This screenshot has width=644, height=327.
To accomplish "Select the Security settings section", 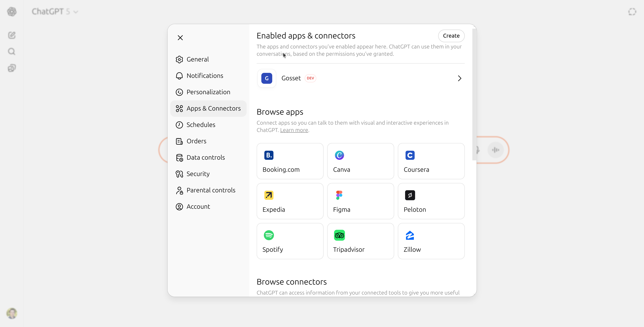I will tap(198, 174).
